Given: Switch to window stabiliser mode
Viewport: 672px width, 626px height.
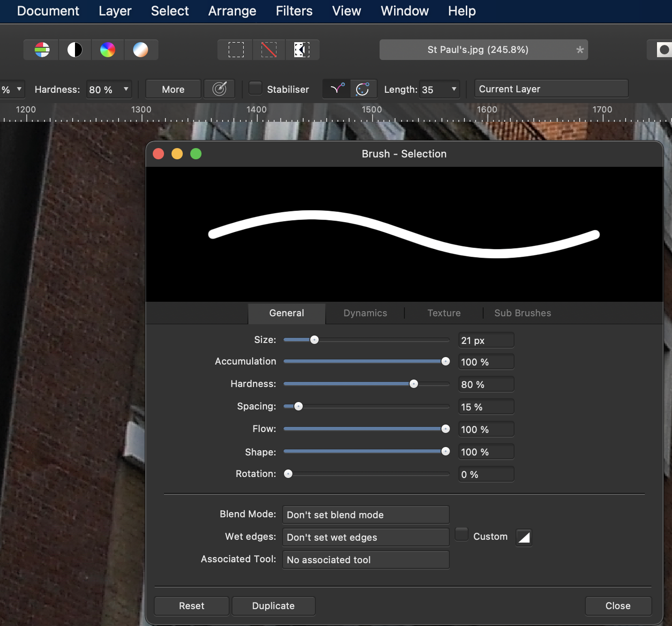Looking at the screenshot, I should 362,89.
